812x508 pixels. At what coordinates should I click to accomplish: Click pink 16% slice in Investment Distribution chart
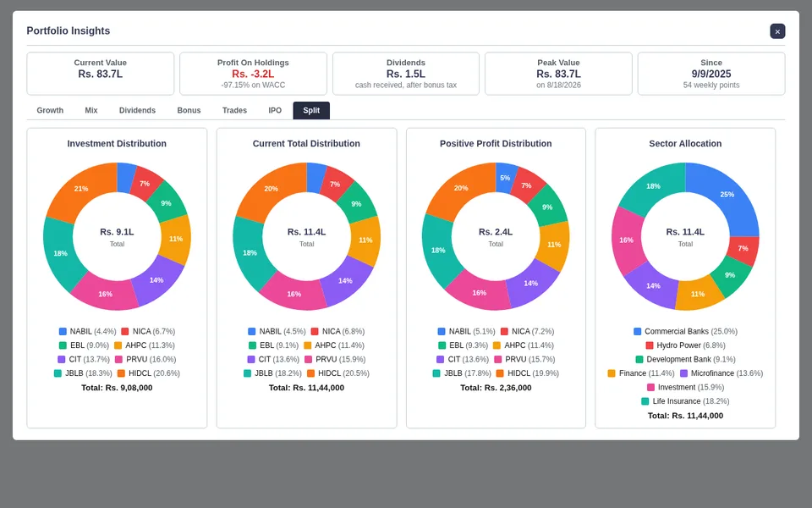[x=105, y=294]
